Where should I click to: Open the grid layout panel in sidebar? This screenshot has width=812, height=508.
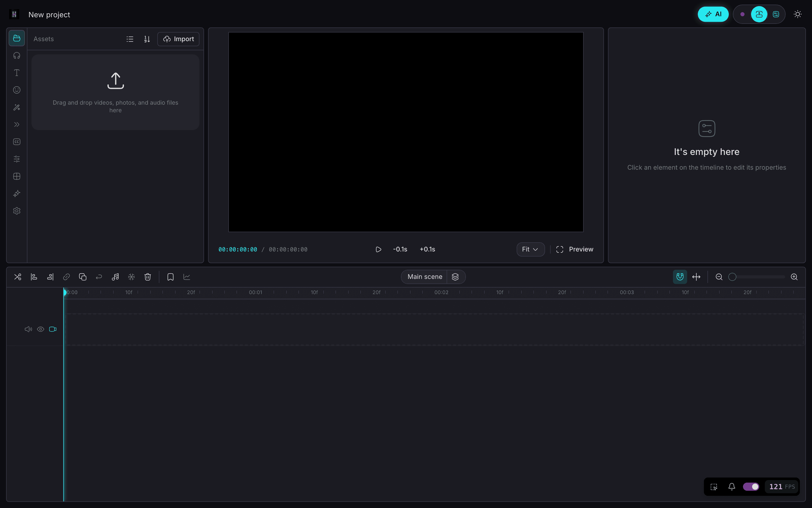tap(16, 176)
